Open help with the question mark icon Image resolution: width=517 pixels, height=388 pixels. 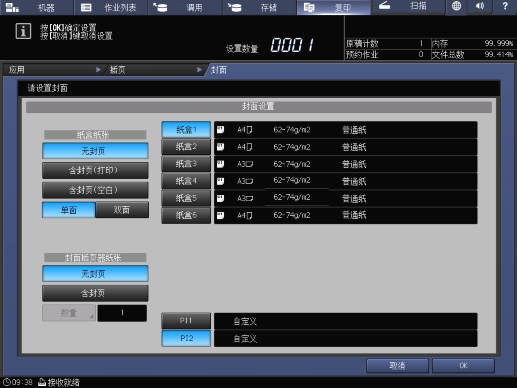point(505,6)
